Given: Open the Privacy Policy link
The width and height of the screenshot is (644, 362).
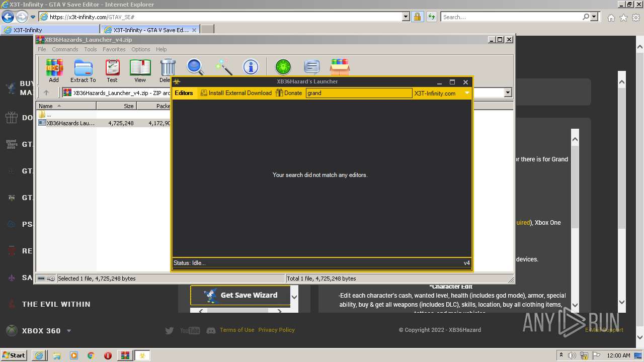Looking at the screenshot, I should pos(276,330).
